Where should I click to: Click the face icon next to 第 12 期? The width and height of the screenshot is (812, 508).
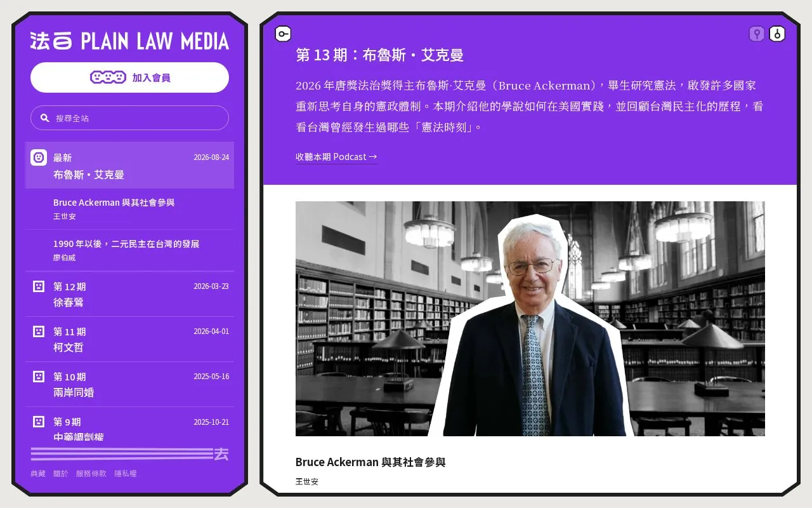point(39,286)
